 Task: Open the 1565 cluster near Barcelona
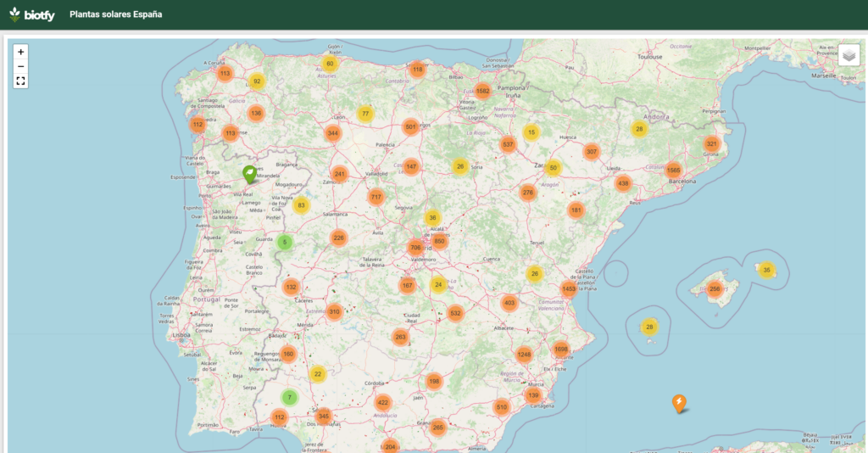pyautogui.click(x=673, y=170)
